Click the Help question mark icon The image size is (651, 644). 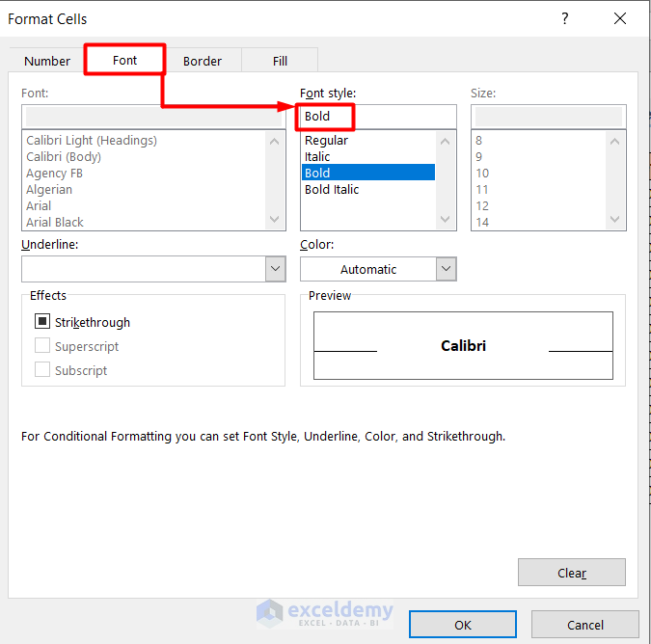tap(565, 19)
